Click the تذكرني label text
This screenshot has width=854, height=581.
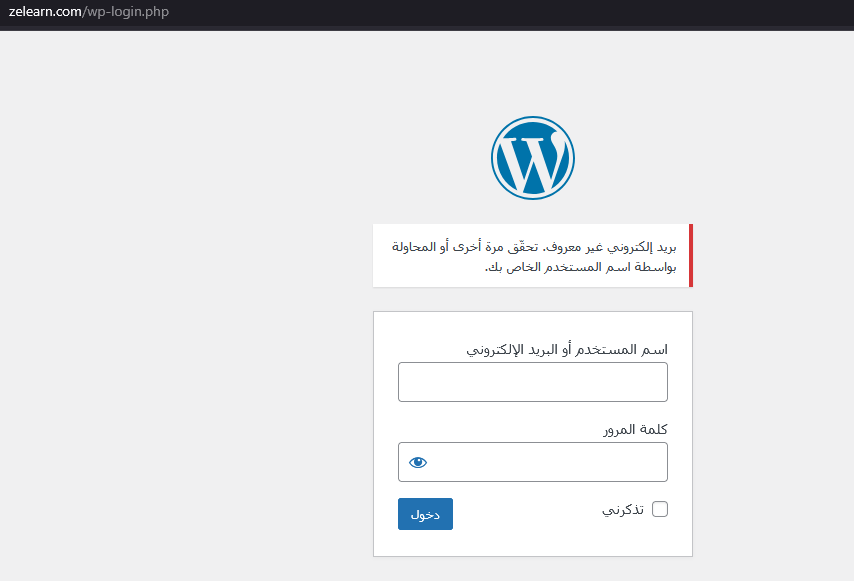click(622, 509)
